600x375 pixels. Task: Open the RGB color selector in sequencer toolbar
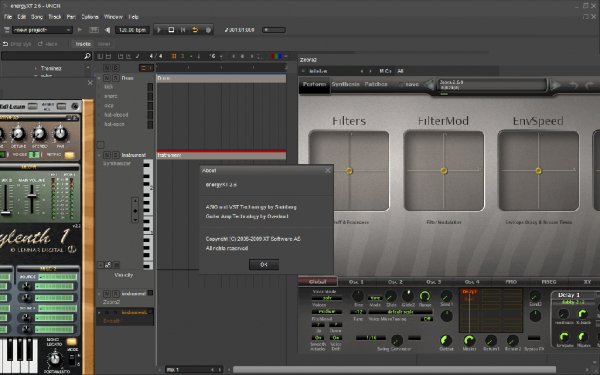coord(279,56)
